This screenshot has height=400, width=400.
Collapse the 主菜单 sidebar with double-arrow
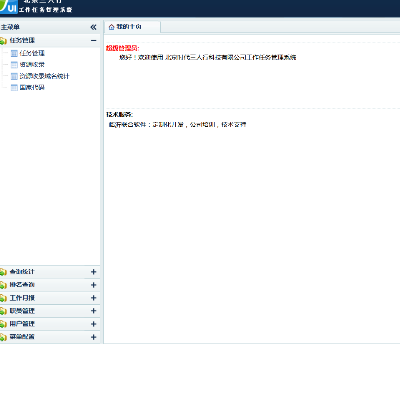[93, 27]
